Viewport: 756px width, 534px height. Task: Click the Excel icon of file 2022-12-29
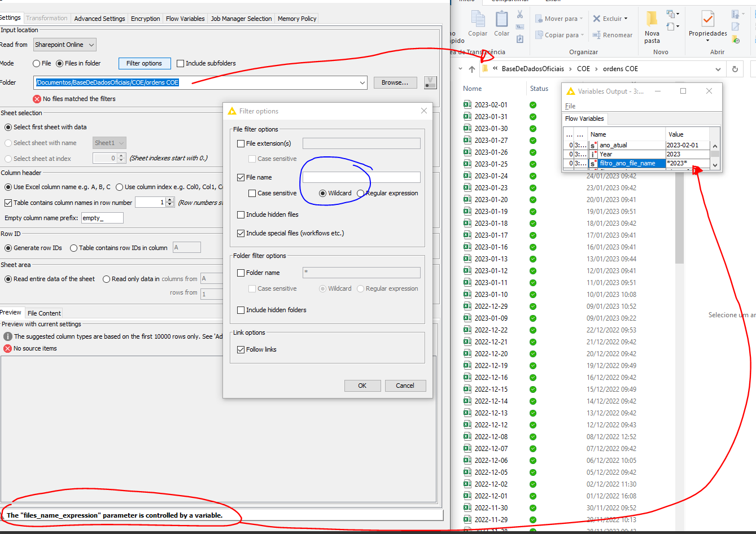[467, 306]
